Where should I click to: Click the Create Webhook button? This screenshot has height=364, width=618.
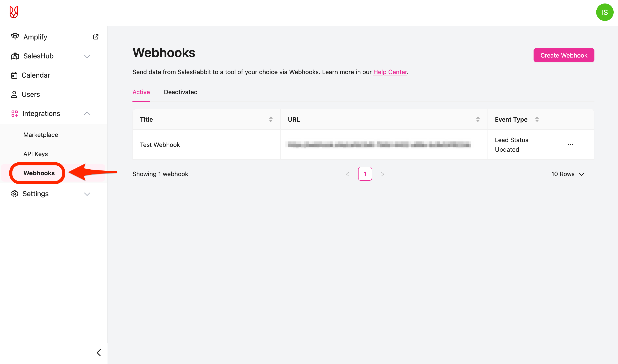(x=563, y=55)
